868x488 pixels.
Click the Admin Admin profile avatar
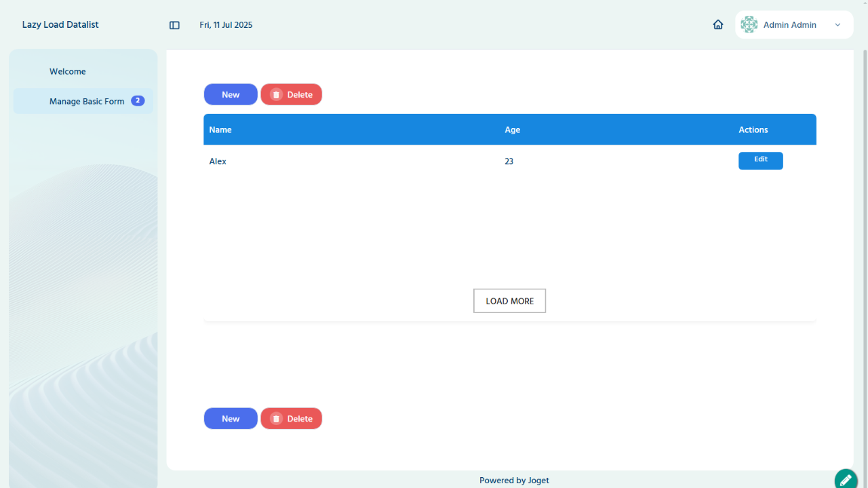coord(749,24)
